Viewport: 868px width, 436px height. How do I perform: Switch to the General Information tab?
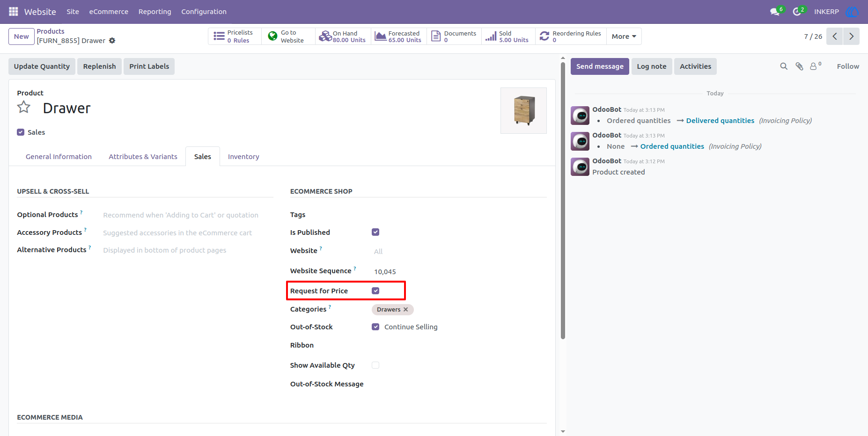(x=59, y=157)
